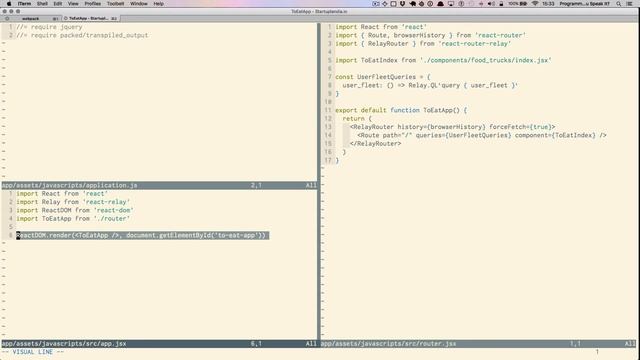Open the Apple menu
640x360 pixels.
pos(9,4)
